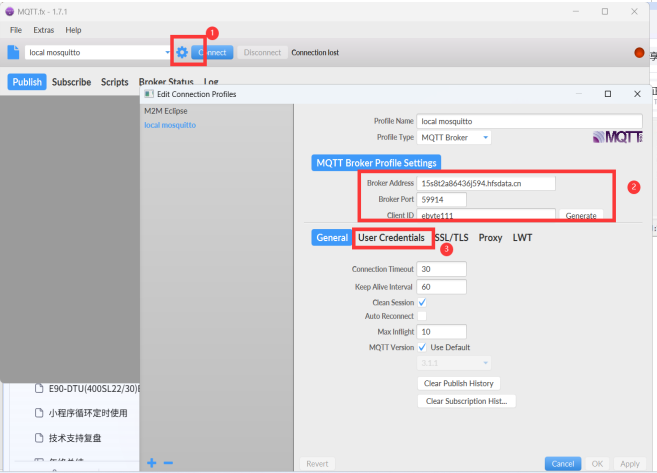657x473 pixels.
Task: Toggle MQTT Version Use Default checkbox
Action: [422, 347]
